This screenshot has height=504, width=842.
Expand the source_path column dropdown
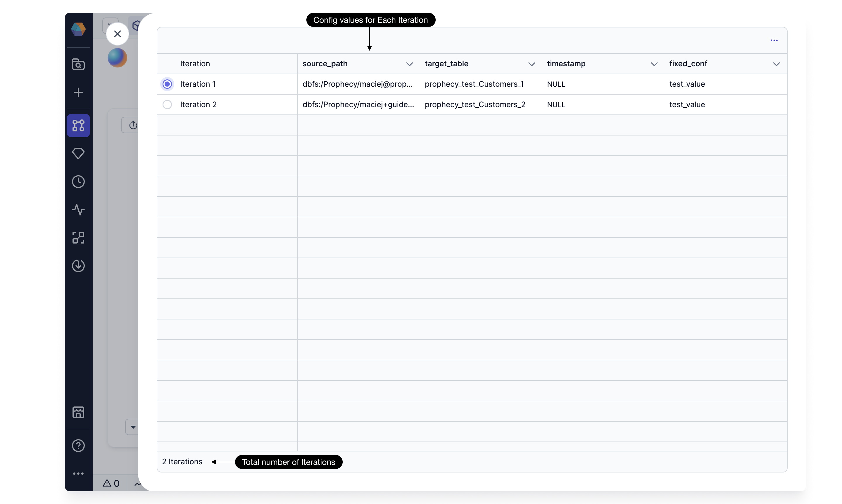pyautogui.click(x=409, y=64)
